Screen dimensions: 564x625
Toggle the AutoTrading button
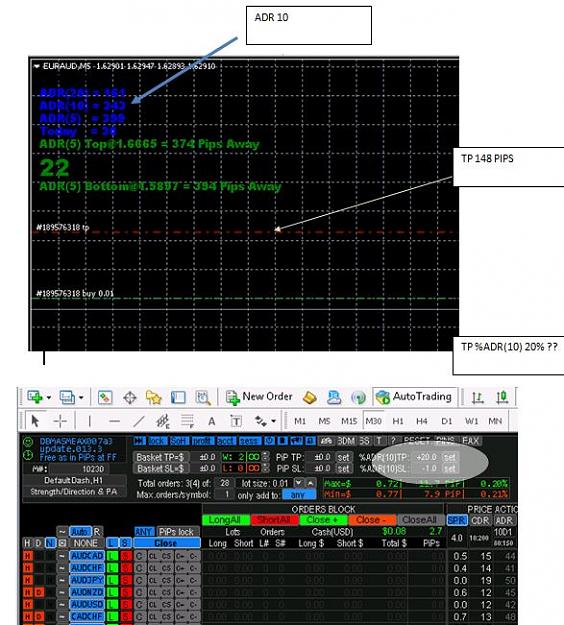(414, 397)
